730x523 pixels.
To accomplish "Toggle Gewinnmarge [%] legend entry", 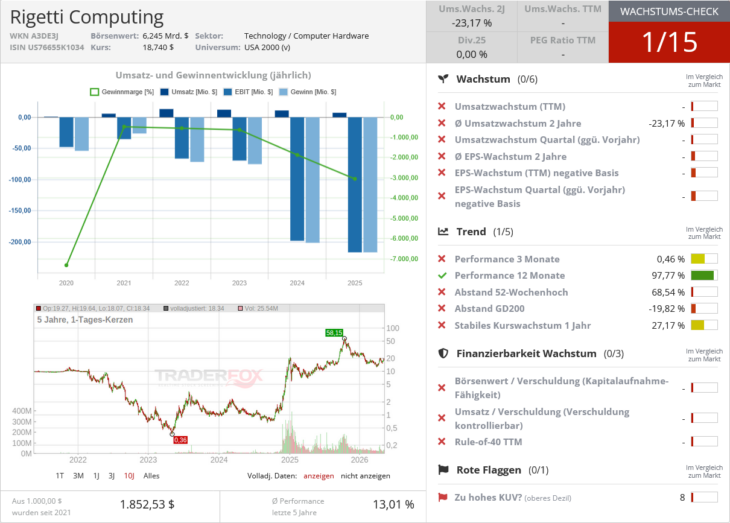I will (122, 92).
